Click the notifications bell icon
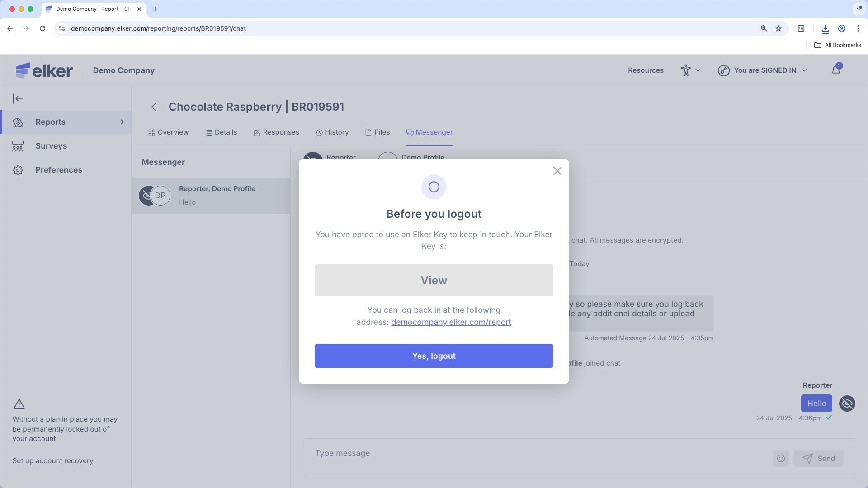 pyautogui.click(x=835, y=70)
